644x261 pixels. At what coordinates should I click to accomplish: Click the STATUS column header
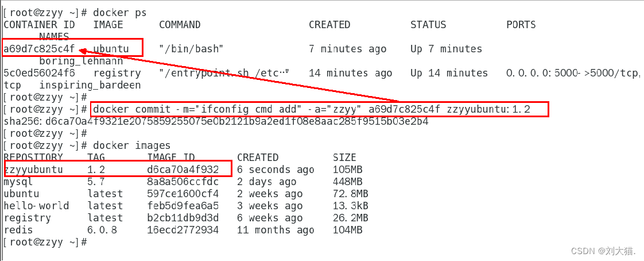tap(428, 25)
